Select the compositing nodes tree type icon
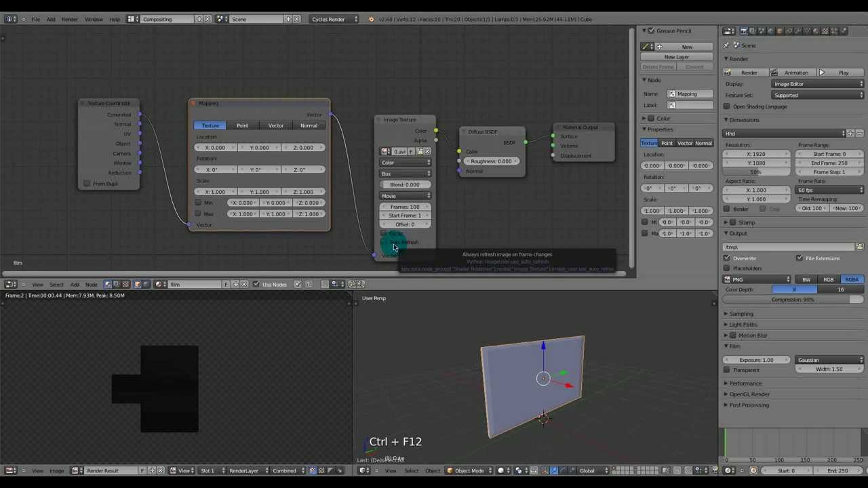868x488 pixels. coord(116,284)
